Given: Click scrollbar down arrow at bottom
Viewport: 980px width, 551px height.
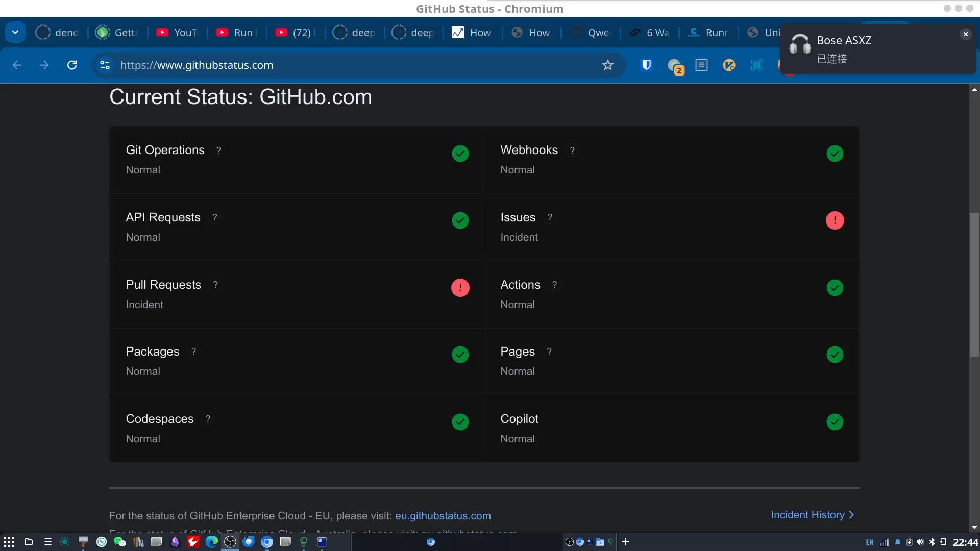Looking at the screenshot, I should click(974, 528).
